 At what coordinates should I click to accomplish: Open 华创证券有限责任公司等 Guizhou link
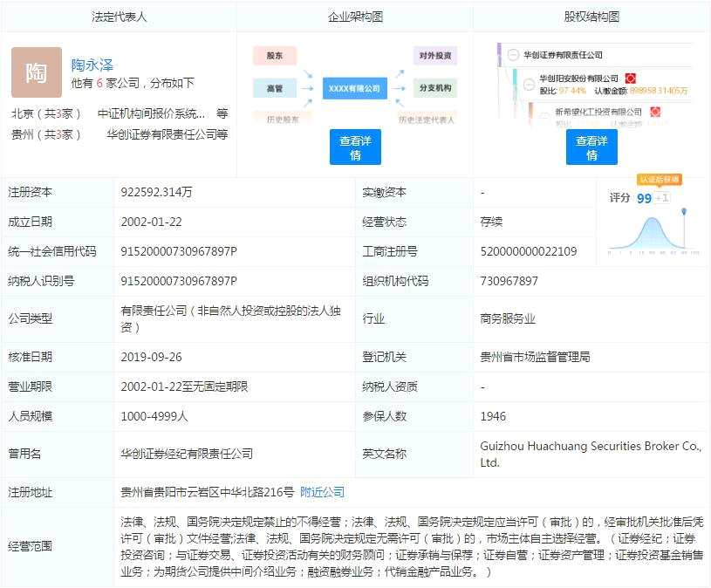167,134
